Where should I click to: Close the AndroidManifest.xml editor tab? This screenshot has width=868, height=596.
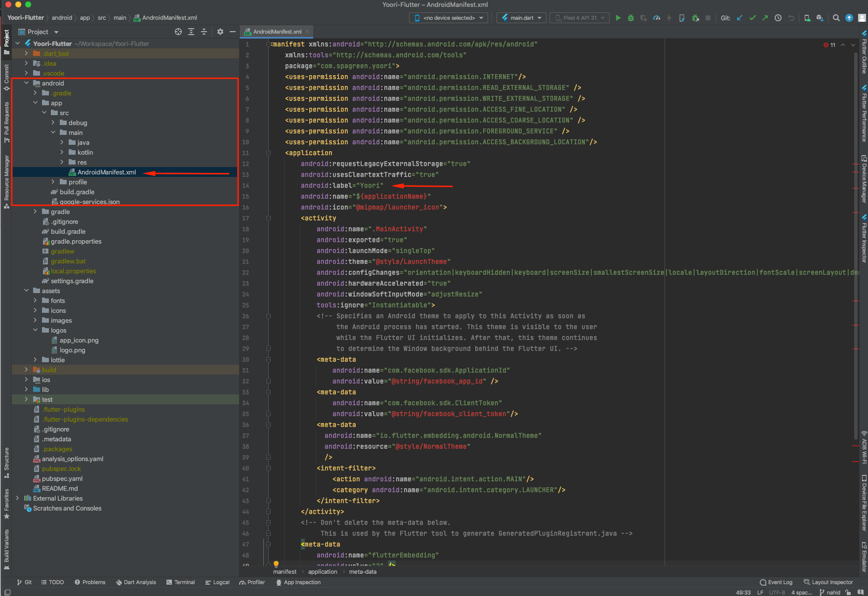point(307,32)
